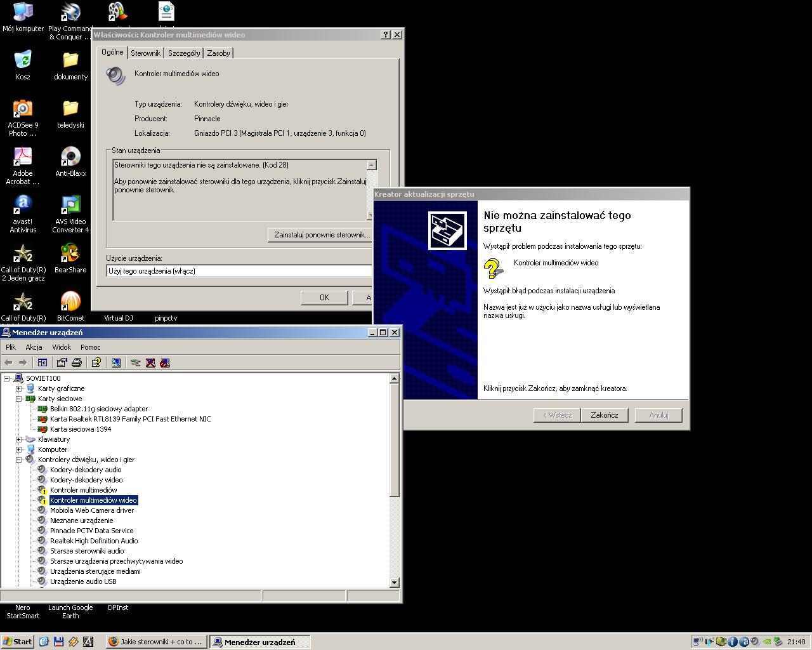Screen dimensions: 812x650
Task: Click the wireless network icon in system tray
Action: tap(698, 642)
